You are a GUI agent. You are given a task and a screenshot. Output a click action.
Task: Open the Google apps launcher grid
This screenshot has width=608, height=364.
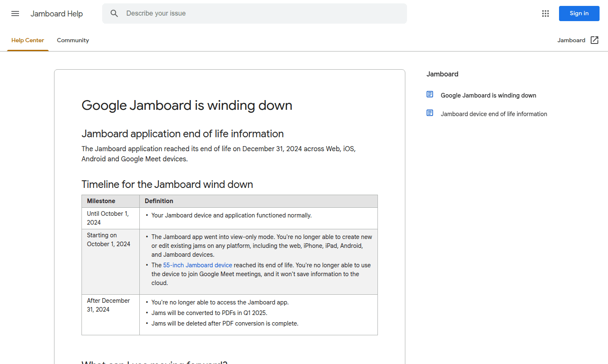[x=545, y=14]
